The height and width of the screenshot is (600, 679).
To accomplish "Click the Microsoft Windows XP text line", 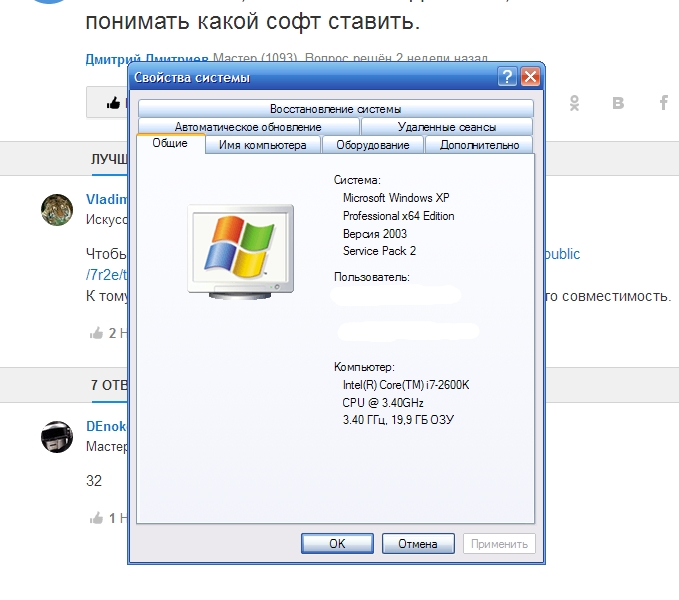I will 396,198.
